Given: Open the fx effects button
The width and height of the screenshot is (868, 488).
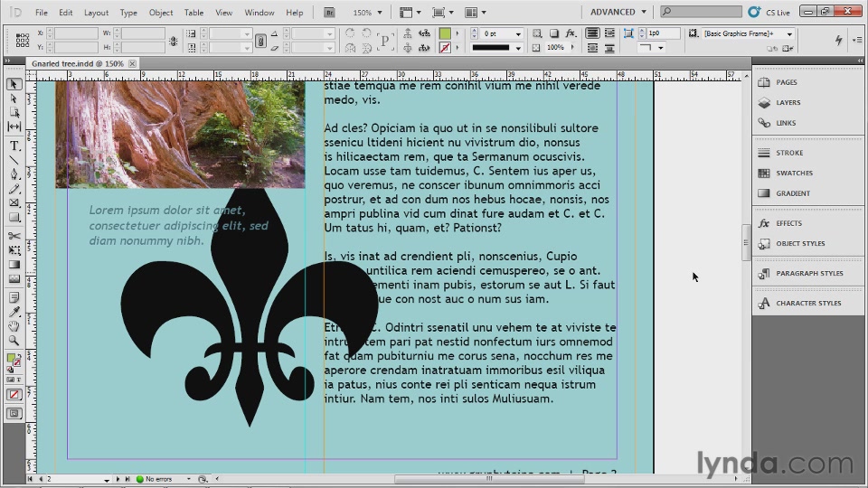Looking at the screenshot, I should pos(571,33).
